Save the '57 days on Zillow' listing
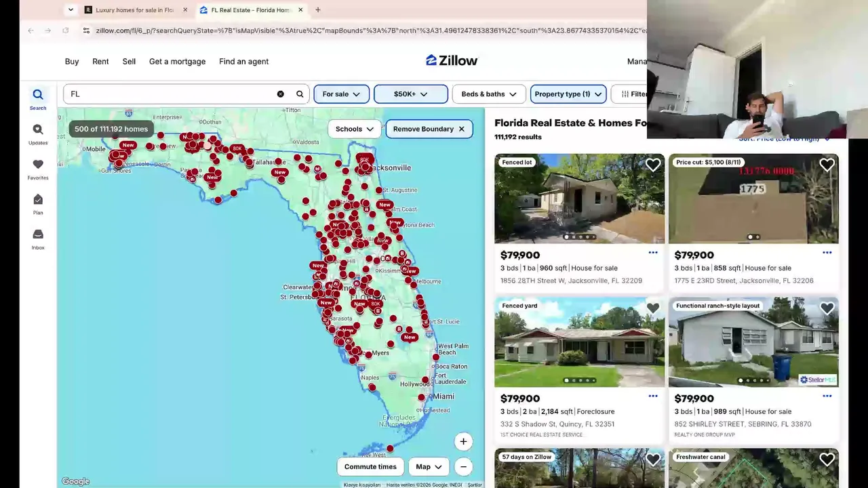This screenshot has height=488, width=868. [x=653, y=460]
